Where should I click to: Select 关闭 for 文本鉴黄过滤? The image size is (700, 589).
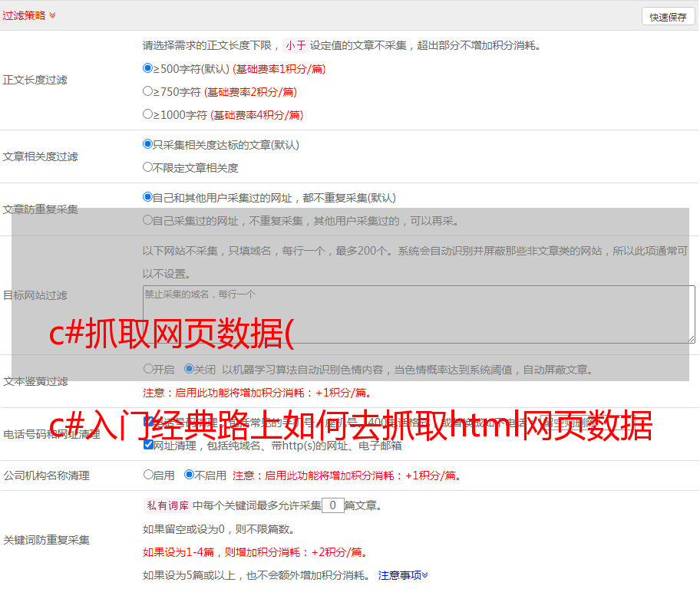coord(190,369)
